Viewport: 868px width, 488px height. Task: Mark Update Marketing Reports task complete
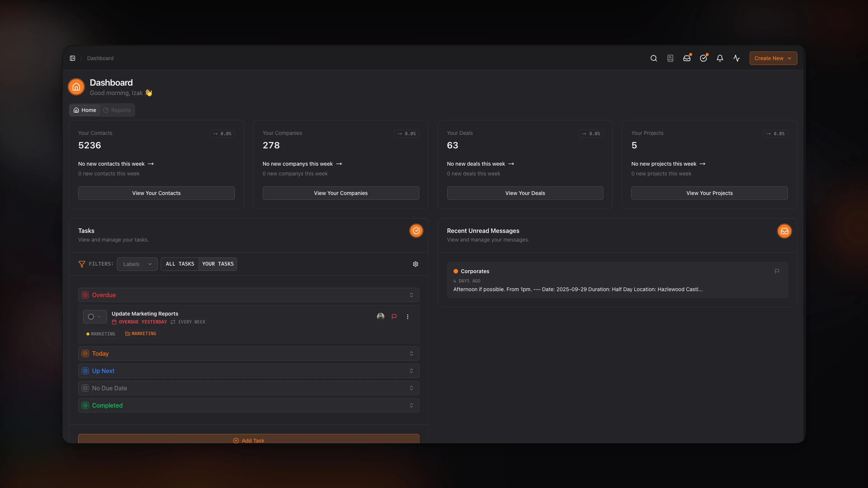[x=91, y=317]
